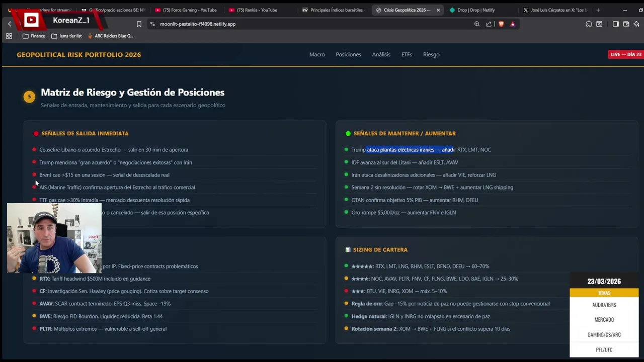Open site settings icon in address bar

pos(152,24)
